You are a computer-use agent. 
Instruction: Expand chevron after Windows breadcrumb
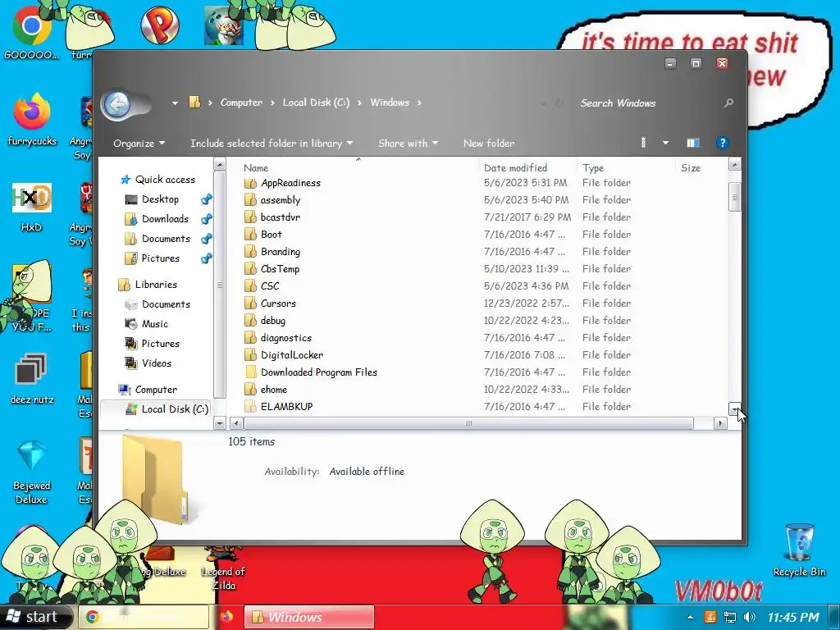click(419, 103)
